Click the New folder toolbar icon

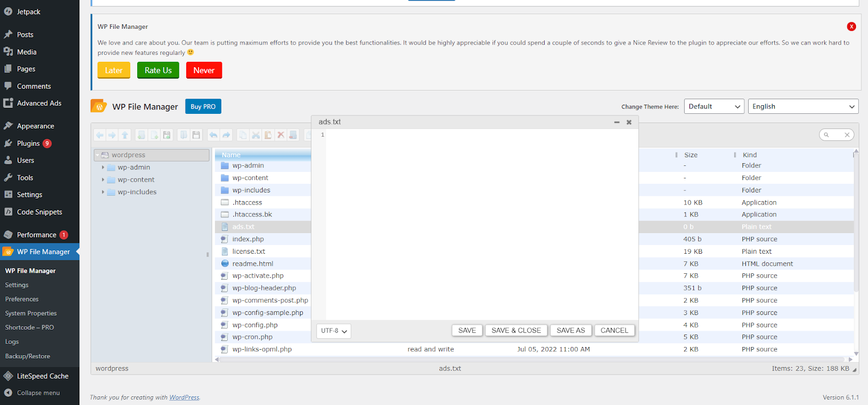[x=141, y=135]
